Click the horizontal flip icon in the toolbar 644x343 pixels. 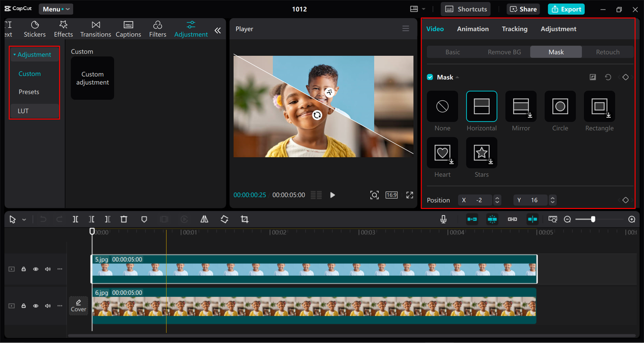[204, 219]
